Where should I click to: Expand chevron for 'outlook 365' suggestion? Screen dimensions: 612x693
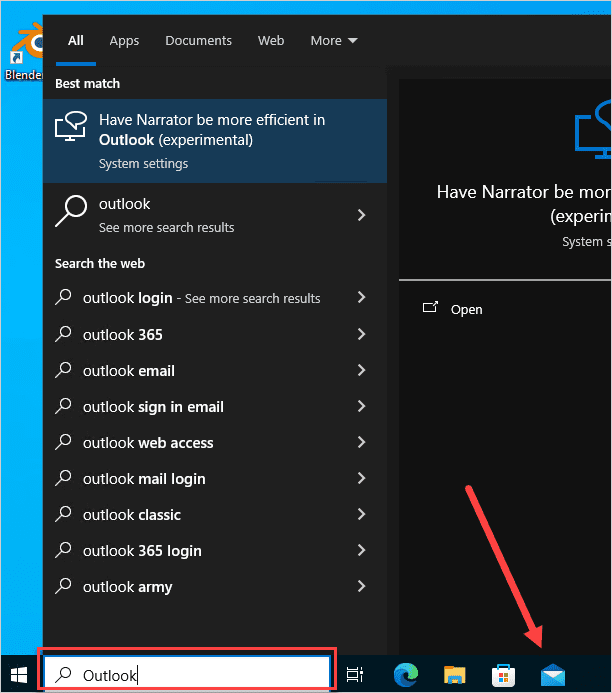(x=361, y=334)
